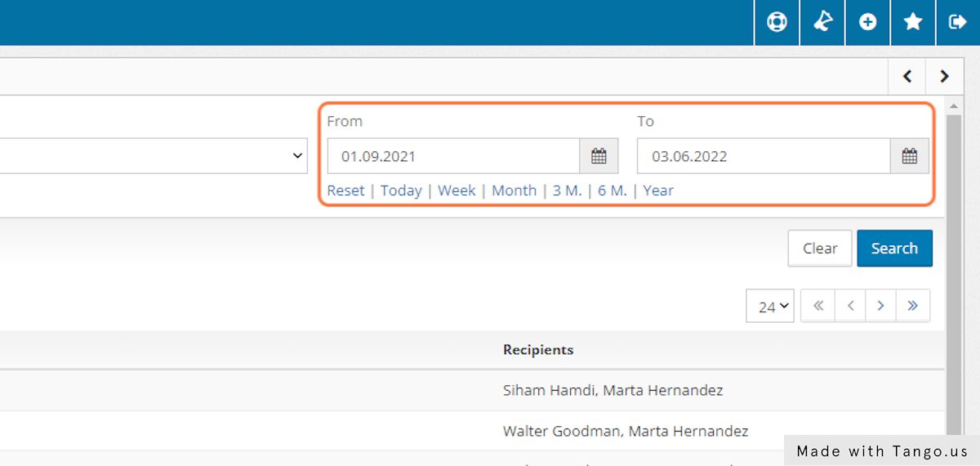Go to previous panel with left chevron
This screenshot has width=980, height=466.
click(x=906, y=77)
